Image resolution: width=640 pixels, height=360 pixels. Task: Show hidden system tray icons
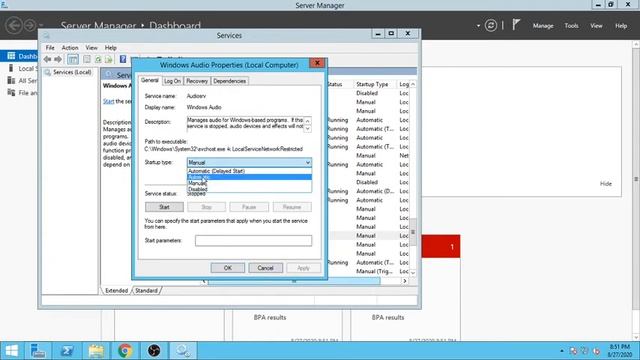(562, 351)
